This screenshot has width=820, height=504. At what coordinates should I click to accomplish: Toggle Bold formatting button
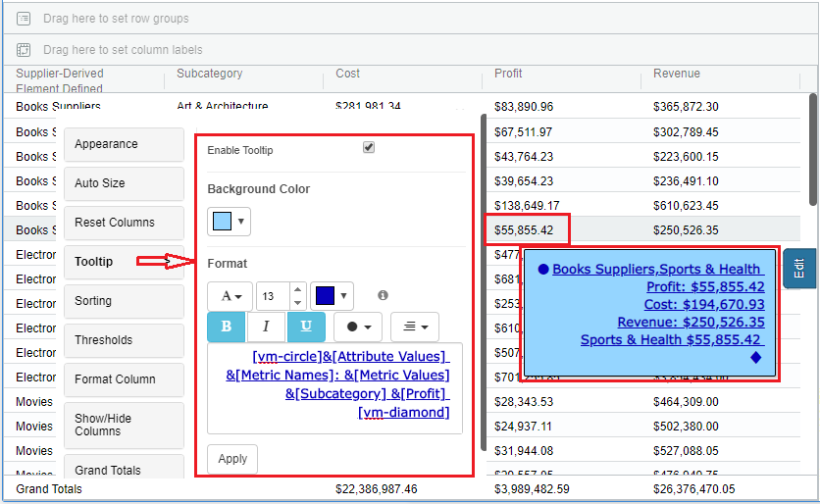[x=226, y=327]
